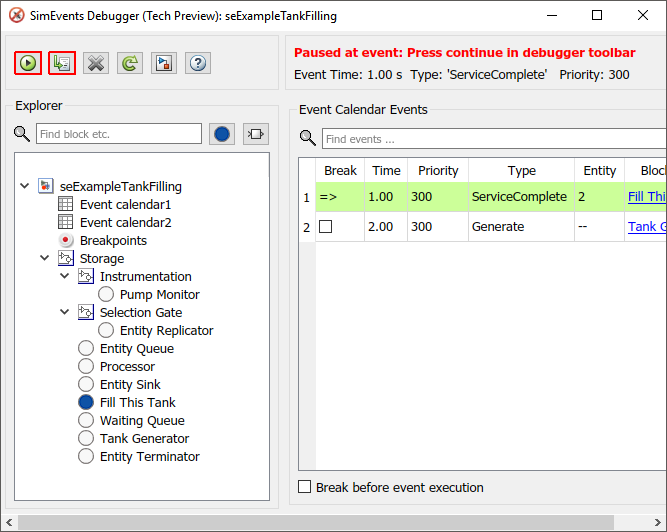Toggle breakpoint circle for Processor
The image size is (667, 532).
click(86, 366)
